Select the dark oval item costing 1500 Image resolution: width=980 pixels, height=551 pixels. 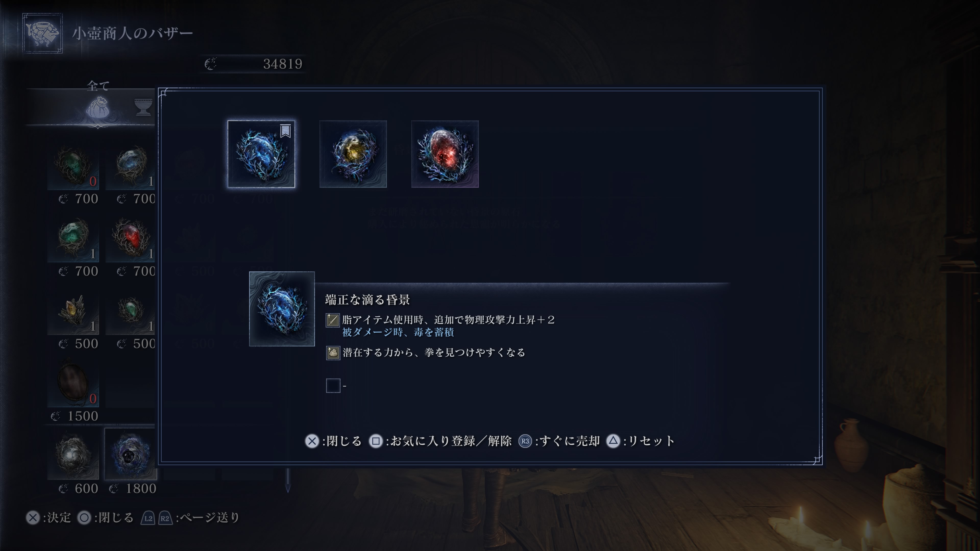click(x=73, y=382)
